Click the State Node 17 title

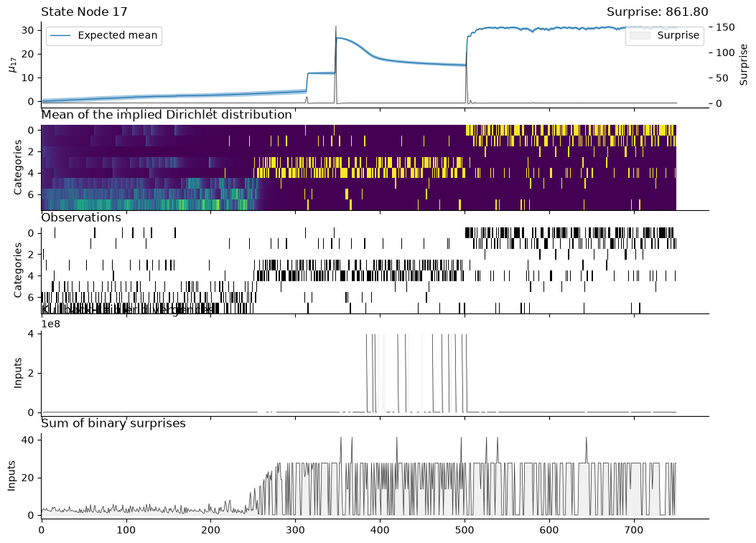(85, 11)
